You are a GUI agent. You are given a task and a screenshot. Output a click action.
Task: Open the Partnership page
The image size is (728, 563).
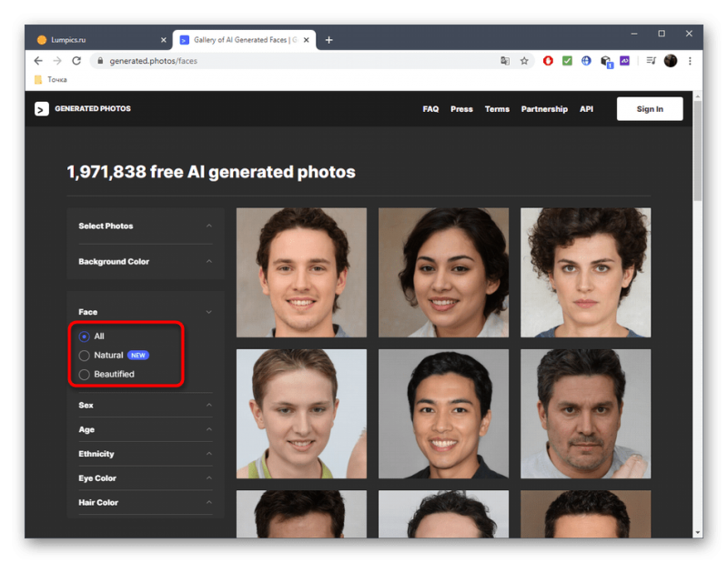tap(544, 109)
